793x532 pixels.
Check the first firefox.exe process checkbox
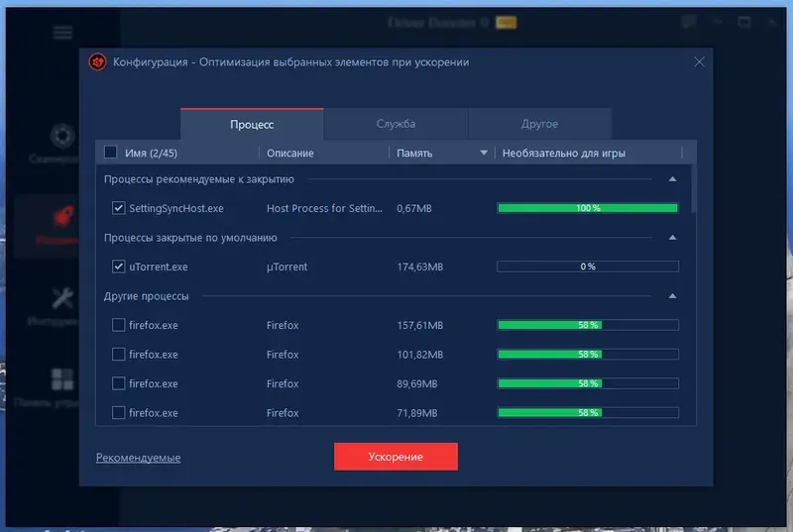pyautogui.click(x=118, y=325)
